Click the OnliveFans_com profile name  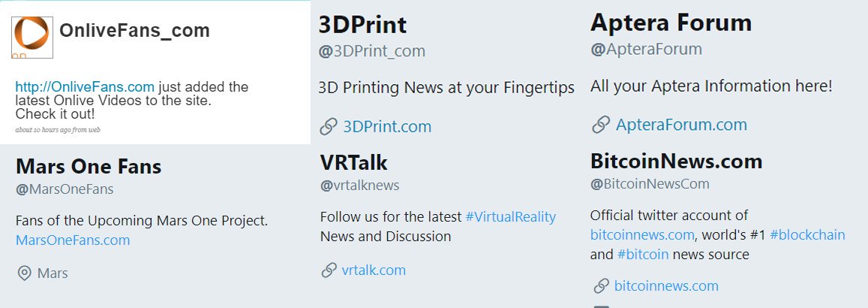[x=134, y=30]
